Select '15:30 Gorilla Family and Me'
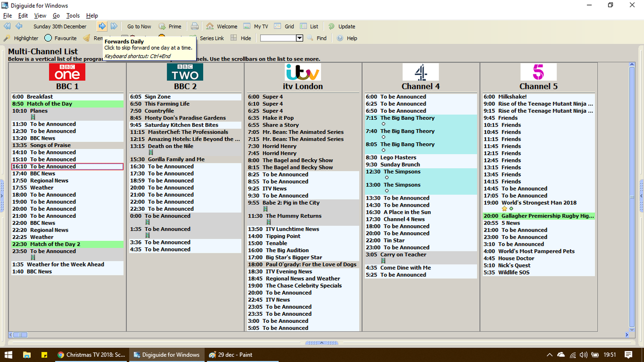The height and width of the screenshot is (362, 644). click(185, 159)
